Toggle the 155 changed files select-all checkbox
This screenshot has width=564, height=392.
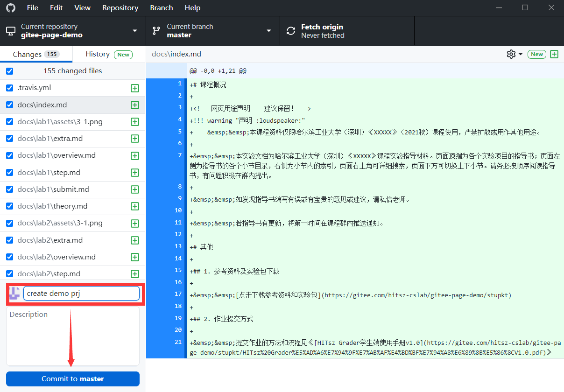click(x=10, y=71)
